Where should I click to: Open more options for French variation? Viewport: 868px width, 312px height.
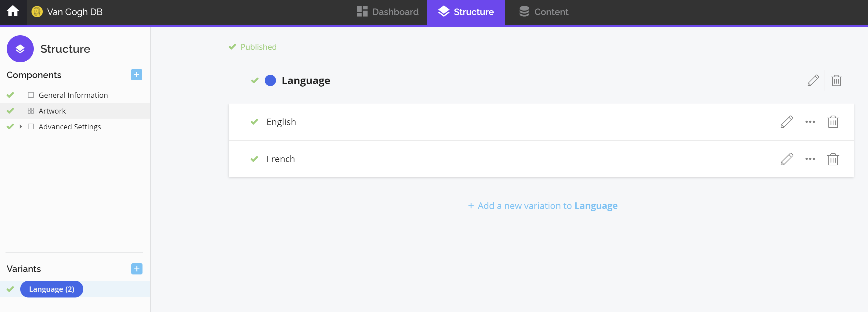(x=810, y=159)
